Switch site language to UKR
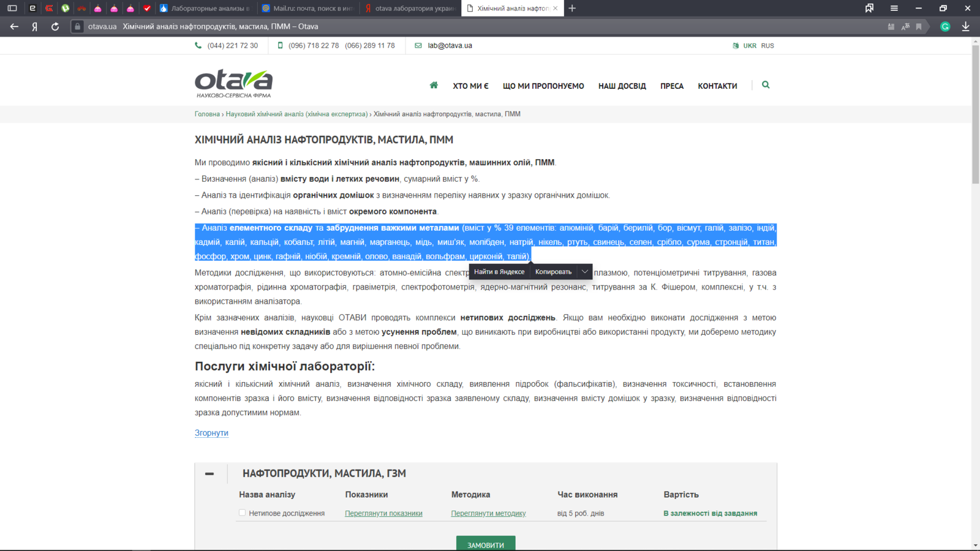This screenshot has height=551, width=980. point(750,46)
